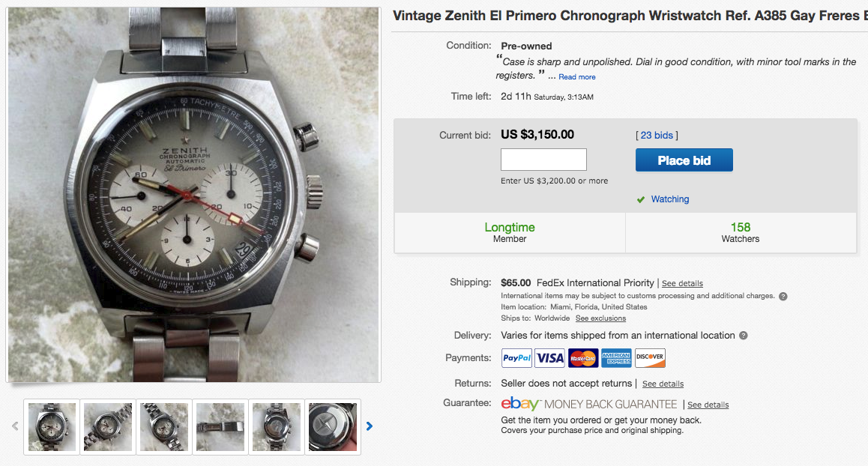This screenshot has width=868, height=466.
Task: Focus the bid amount input field
Action: click(x=543, y=160)
